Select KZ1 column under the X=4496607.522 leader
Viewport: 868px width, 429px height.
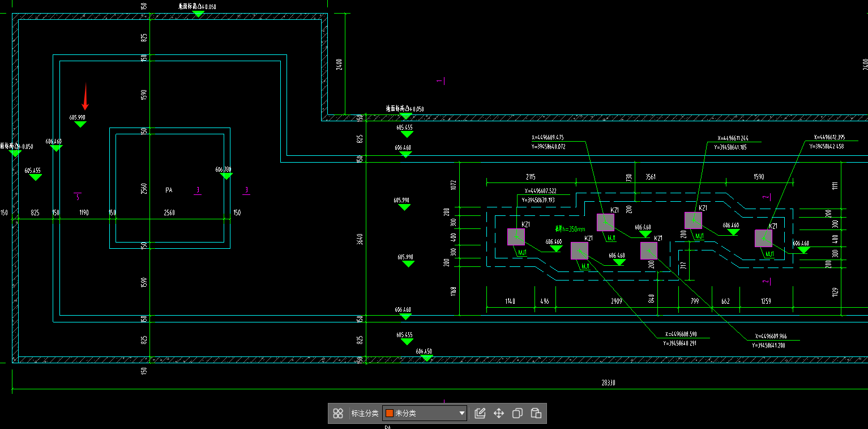516,237
